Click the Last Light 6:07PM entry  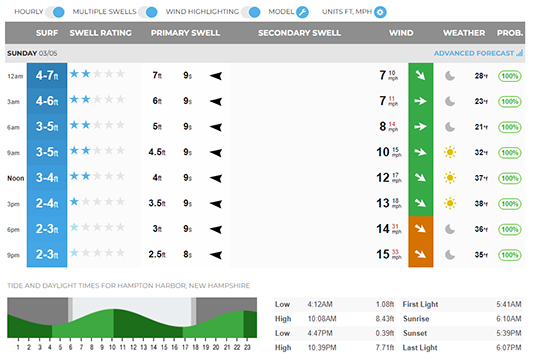click(x=462, y=348)
